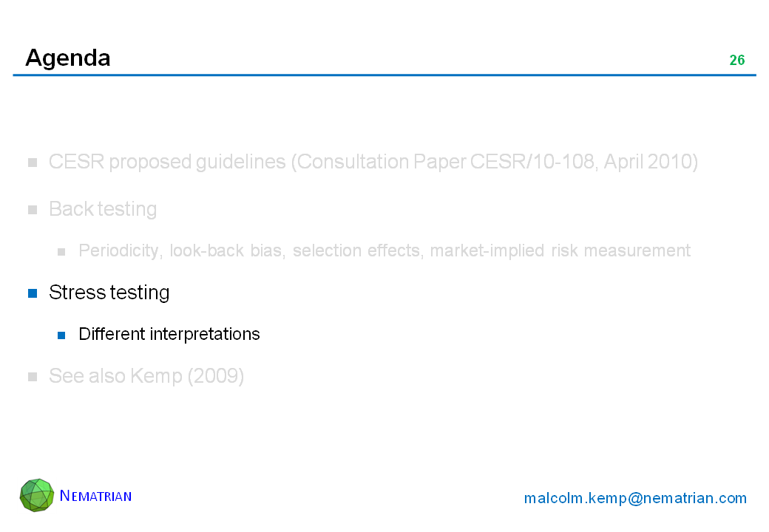The width and height of the screenshot is (769, 532).
Task: Select the Stress testing agenda item
Action: (x=109, y=293)
